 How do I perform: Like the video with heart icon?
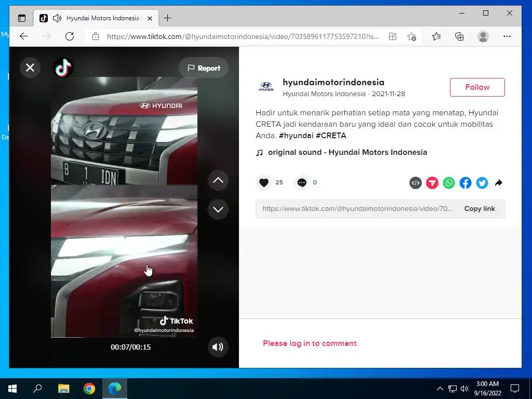point(264,182)
